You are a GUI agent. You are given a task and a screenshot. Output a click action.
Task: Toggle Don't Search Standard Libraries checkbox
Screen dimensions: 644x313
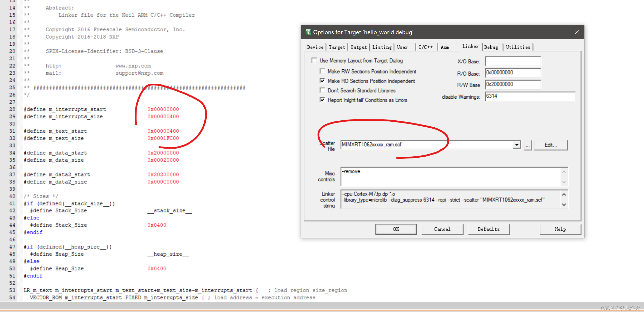click(322, 90)
